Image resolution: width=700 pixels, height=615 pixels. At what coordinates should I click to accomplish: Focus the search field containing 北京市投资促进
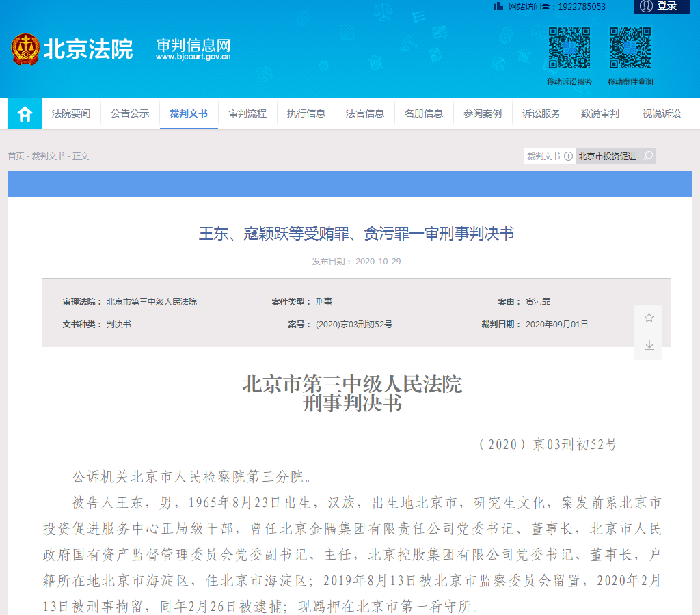pyautogui.click(x=608, y=156)
